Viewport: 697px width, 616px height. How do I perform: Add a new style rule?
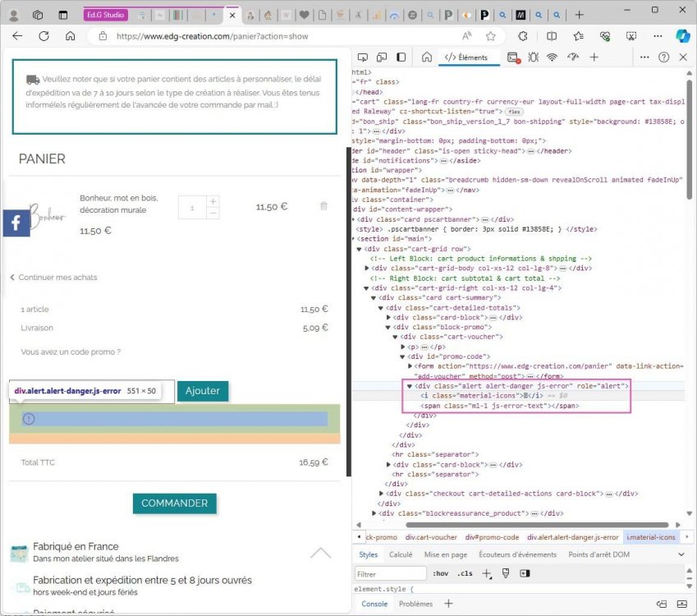[487, 574]
